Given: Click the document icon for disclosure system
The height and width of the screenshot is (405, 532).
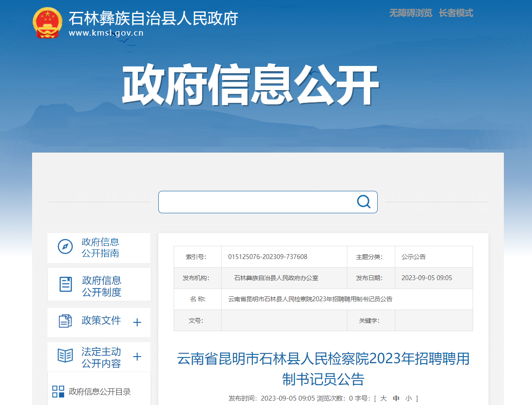Looking at the screenshot, I should (66, 285).
